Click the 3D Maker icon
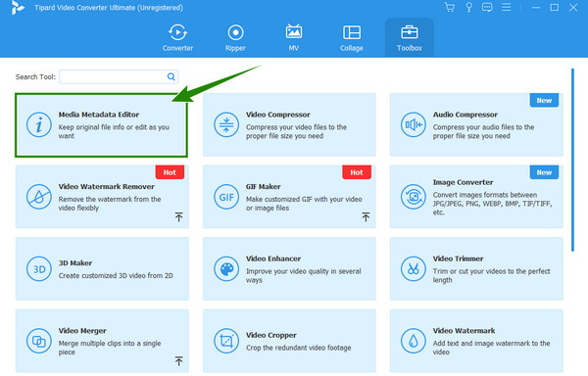This screenshot has width=588, height=376. tap(39, 269)
